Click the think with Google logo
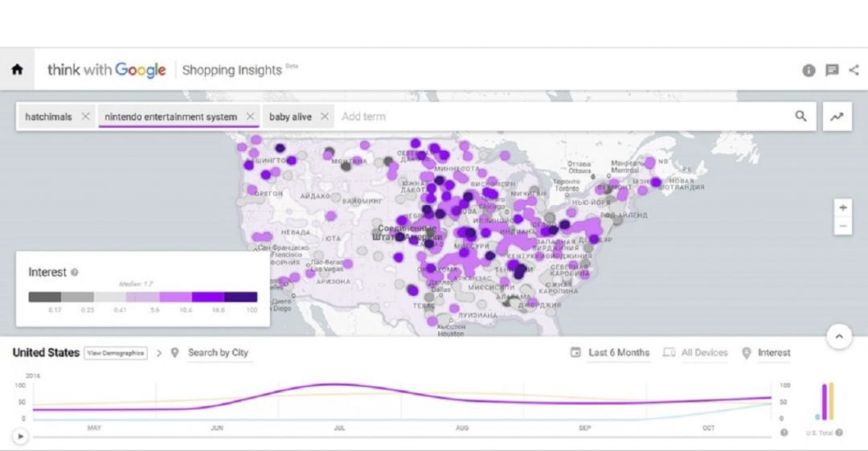The height and width of the screenshot is (451, 868). click(x=106, y=71)
